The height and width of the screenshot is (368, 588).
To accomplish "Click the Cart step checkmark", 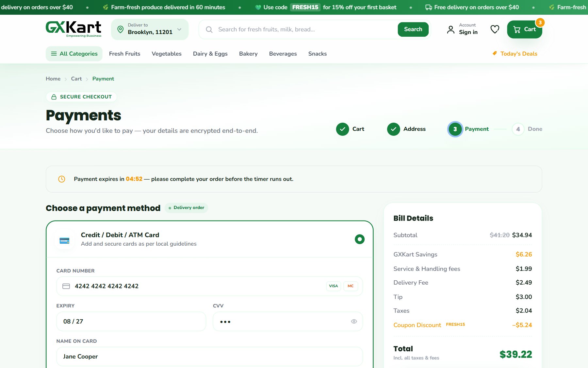I will [342, 129].
